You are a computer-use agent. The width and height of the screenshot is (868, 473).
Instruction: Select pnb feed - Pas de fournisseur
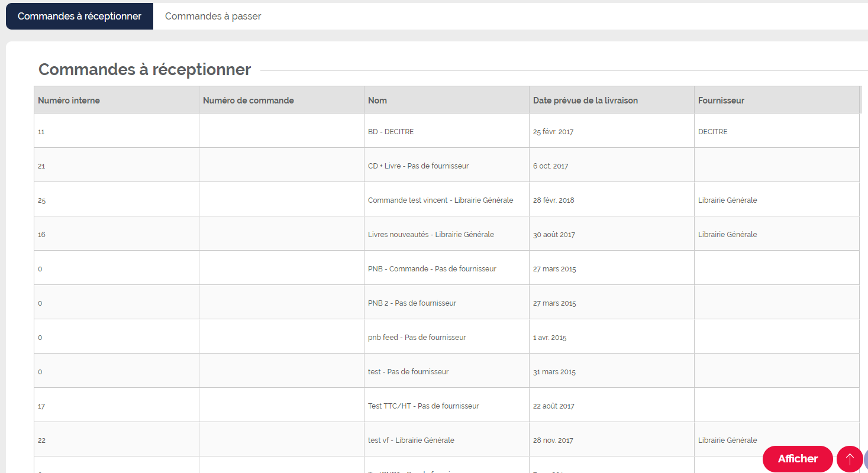point(447,336)
